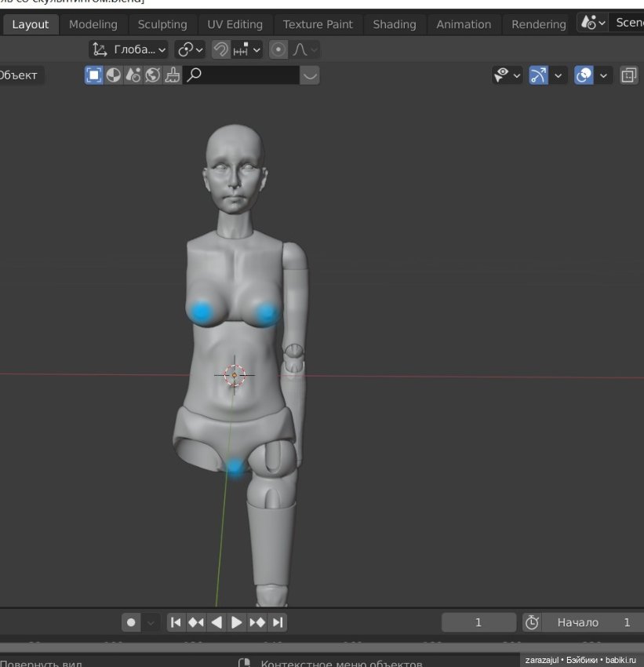Toggle X-ray view icon
This screenshot has width=644, height=667.
click(x=629, y=75)
